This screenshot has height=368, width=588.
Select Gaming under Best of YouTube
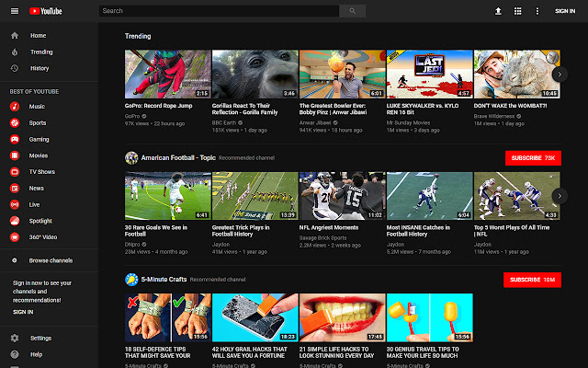(x=39, y=139)
